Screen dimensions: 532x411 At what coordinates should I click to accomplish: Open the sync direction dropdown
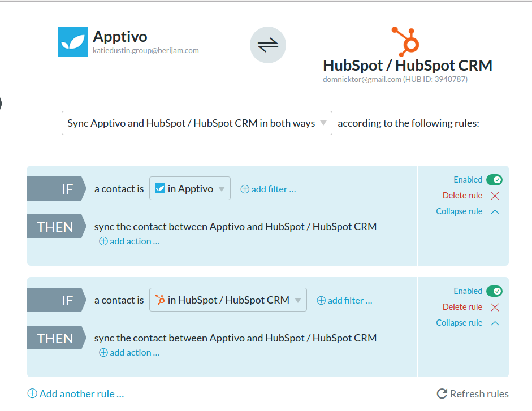[x=197, y=123]
